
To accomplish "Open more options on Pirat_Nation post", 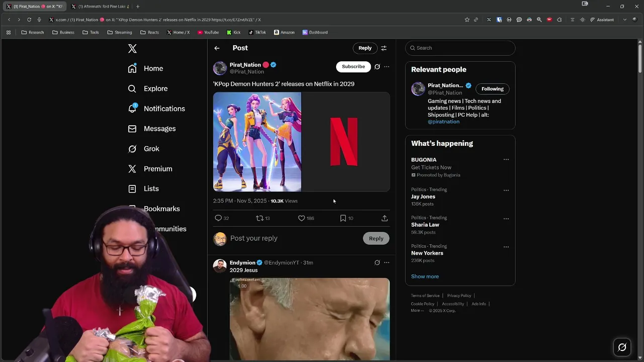I will (386, 66).
